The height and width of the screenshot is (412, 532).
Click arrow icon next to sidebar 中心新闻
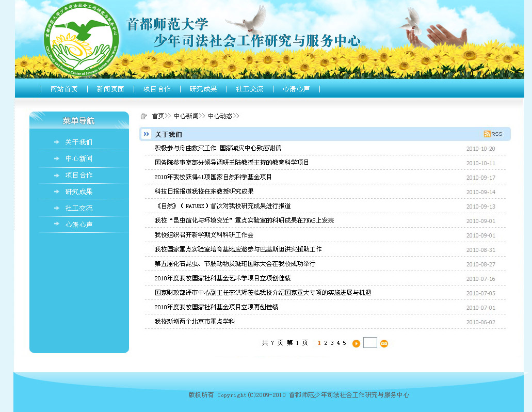tap(57, 159)
